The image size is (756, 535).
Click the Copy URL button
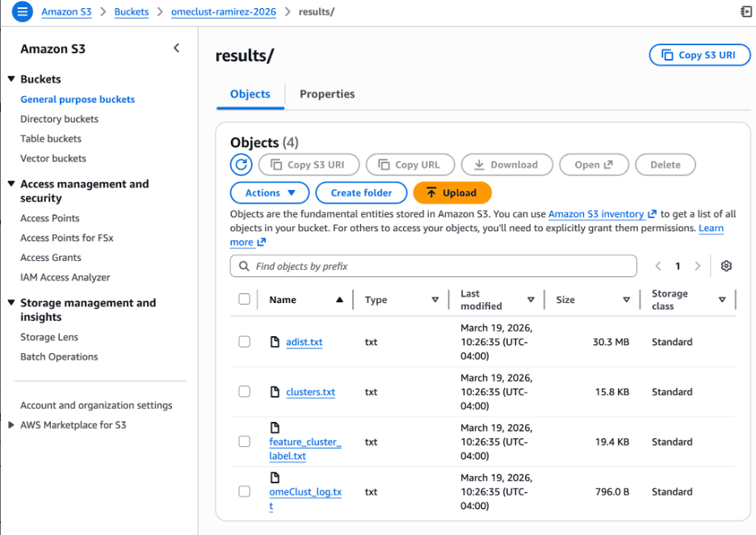(409, 165)
